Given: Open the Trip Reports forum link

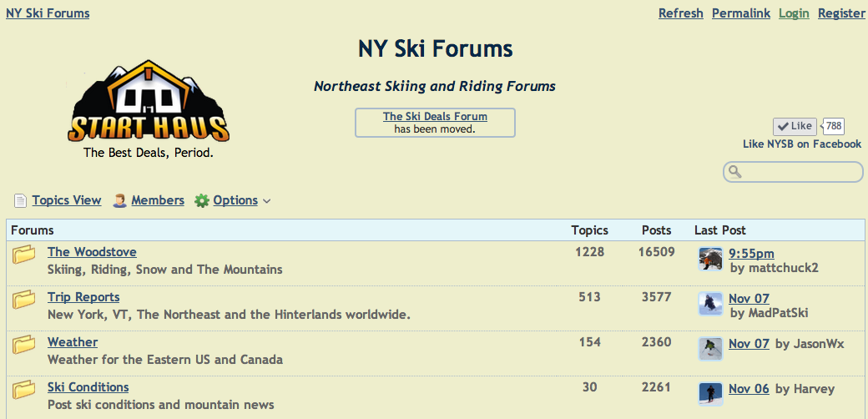Looking at the screenshot, I should pos(83,297).
